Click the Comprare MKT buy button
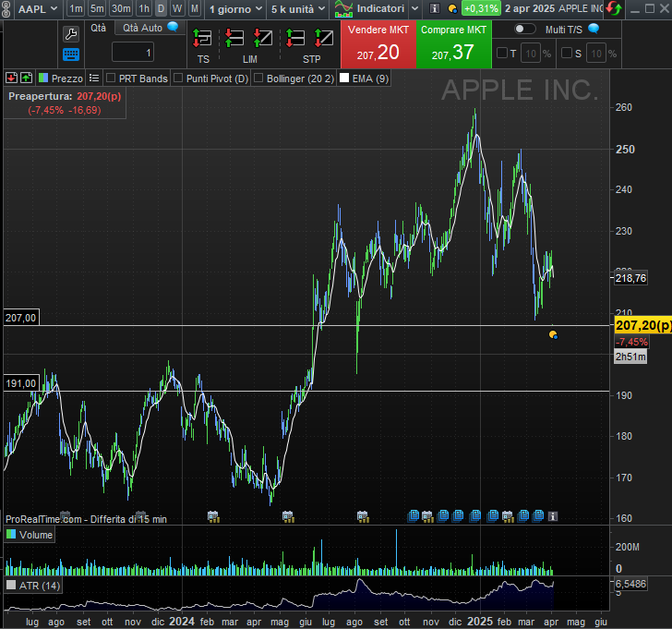This screenshot has height=629, width=672. [452, 43]
